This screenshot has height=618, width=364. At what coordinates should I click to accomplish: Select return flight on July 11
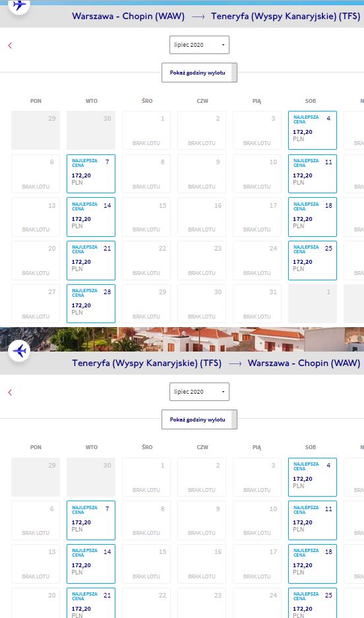(x=313, y=520)
